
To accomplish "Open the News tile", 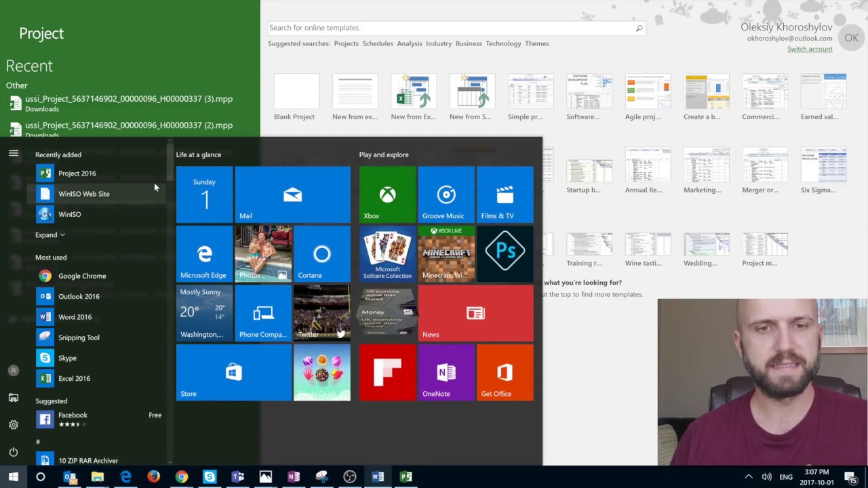I will pyautogui.click(x=476, y=313).
